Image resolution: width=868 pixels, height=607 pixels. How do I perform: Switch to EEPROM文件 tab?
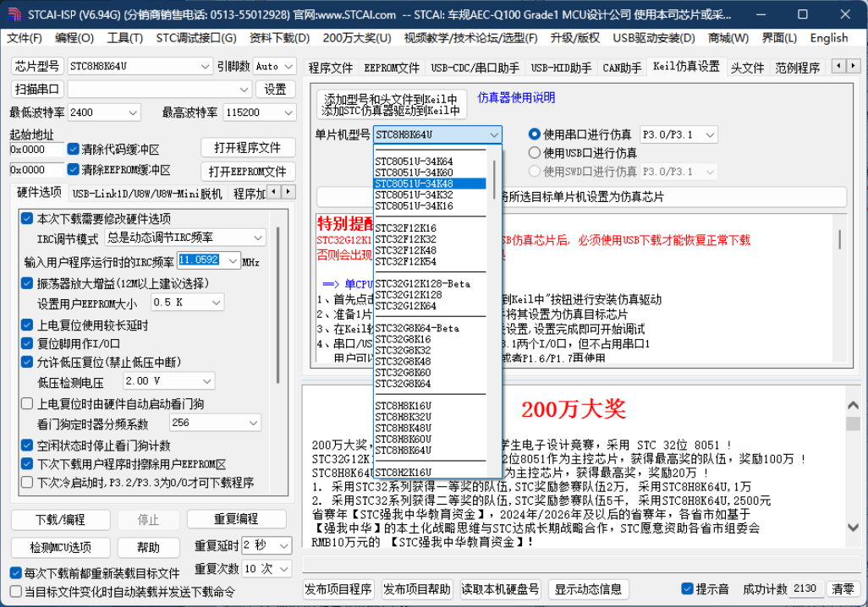click(x=392, y=68)
